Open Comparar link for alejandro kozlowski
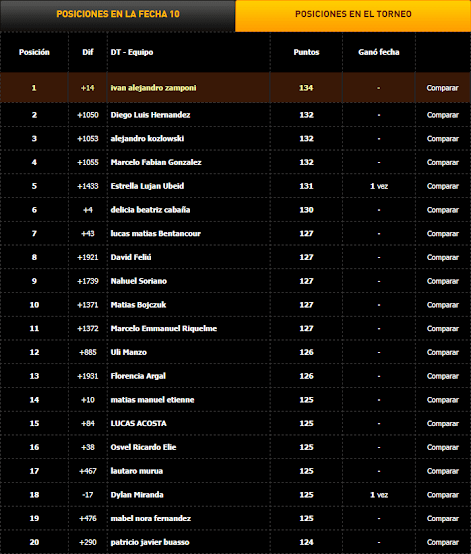 (x=442, y=139)
